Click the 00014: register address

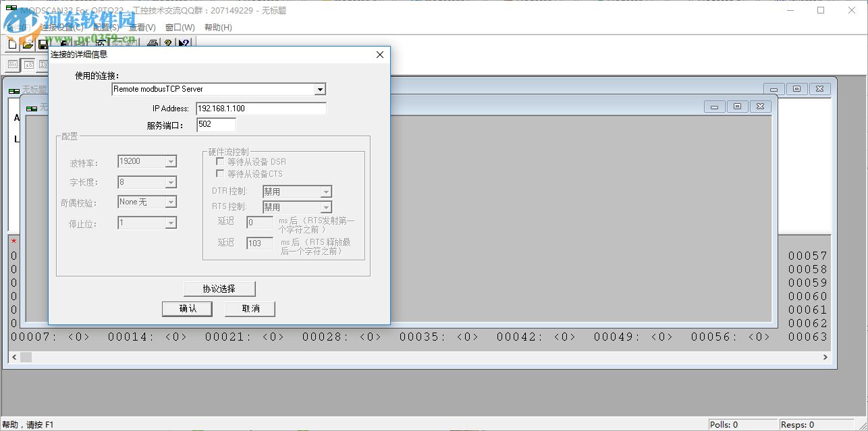pyautogui.click(x=132, y=337)
